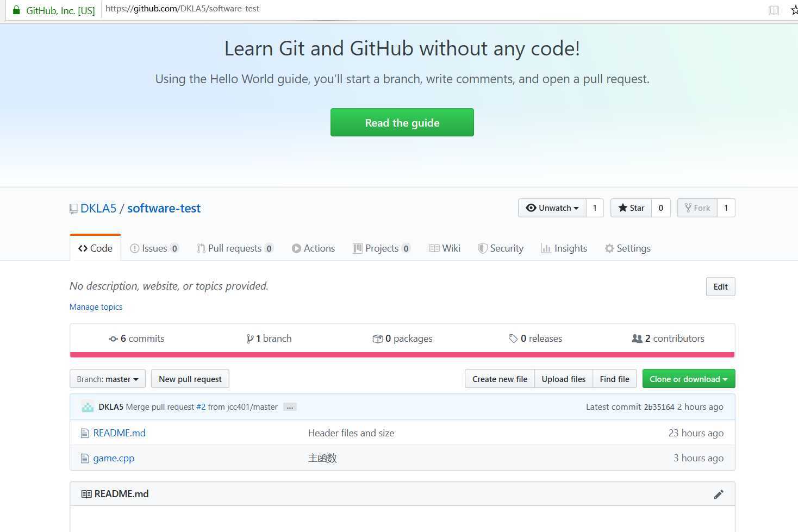Click the Insights graph icon
This screenshot has height=532, width=798.
point(546,248)
